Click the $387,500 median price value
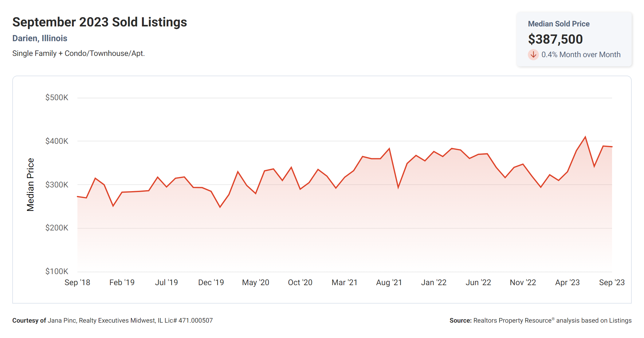Viewport: 644px width, 338px height. 555,39
